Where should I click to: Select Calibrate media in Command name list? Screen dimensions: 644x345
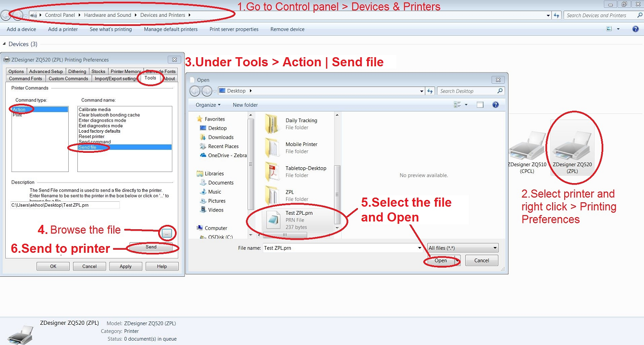point(95,110)
